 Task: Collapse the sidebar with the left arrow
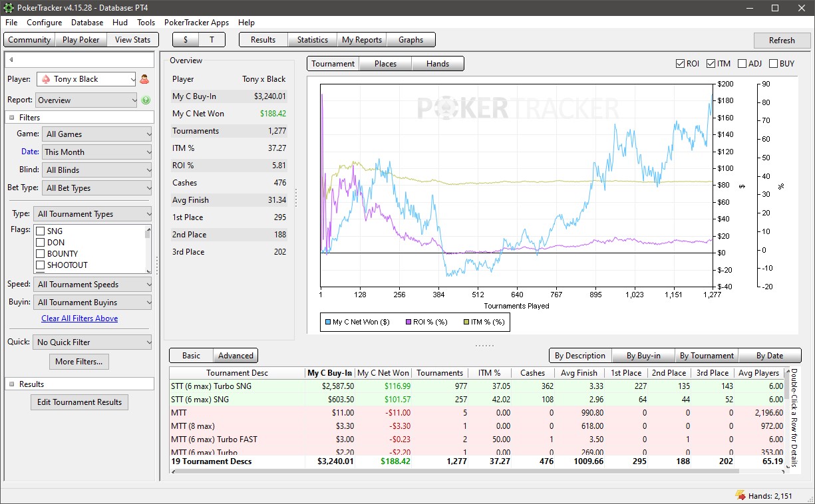(11, 61)
